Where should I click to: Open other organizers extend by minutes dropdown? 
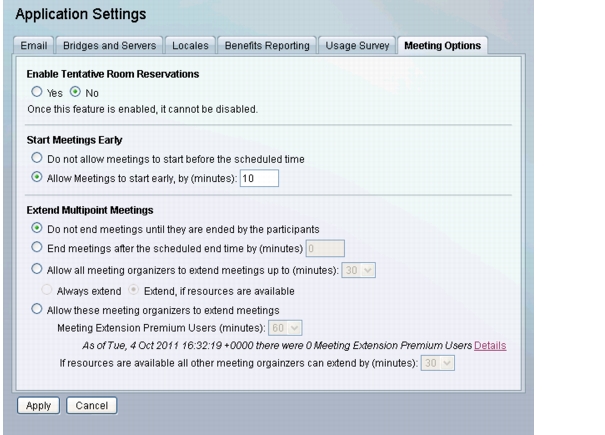click(x=438, y=363)
